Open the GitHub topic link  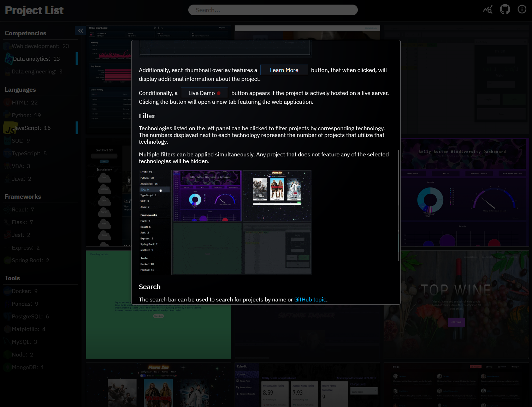tap(310, 299)
